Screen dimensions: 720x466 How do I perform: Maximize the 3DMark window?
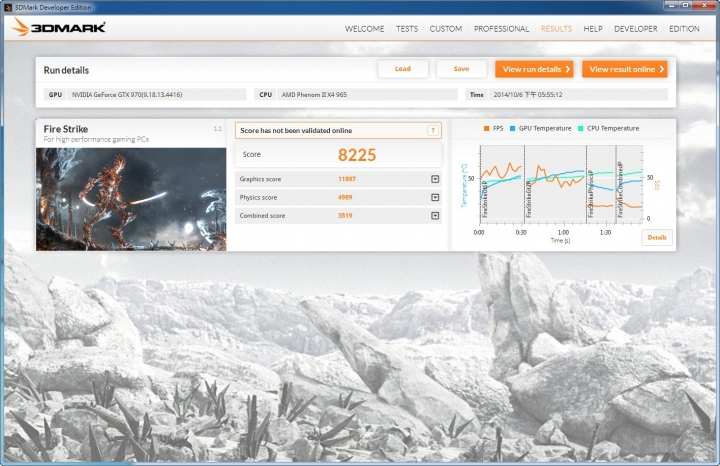pos(685,5)
